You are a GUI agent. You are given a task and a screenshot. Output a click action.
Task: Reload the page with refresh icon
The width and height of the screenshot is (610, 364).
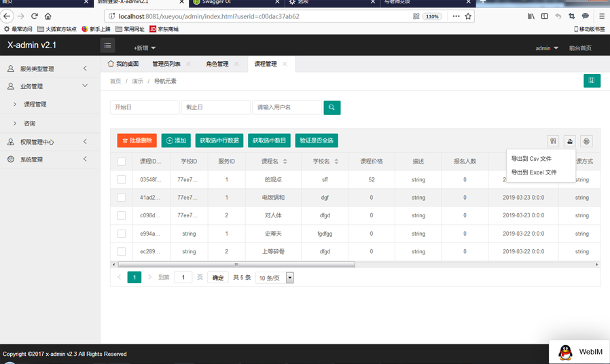click(x=35, y=16)
